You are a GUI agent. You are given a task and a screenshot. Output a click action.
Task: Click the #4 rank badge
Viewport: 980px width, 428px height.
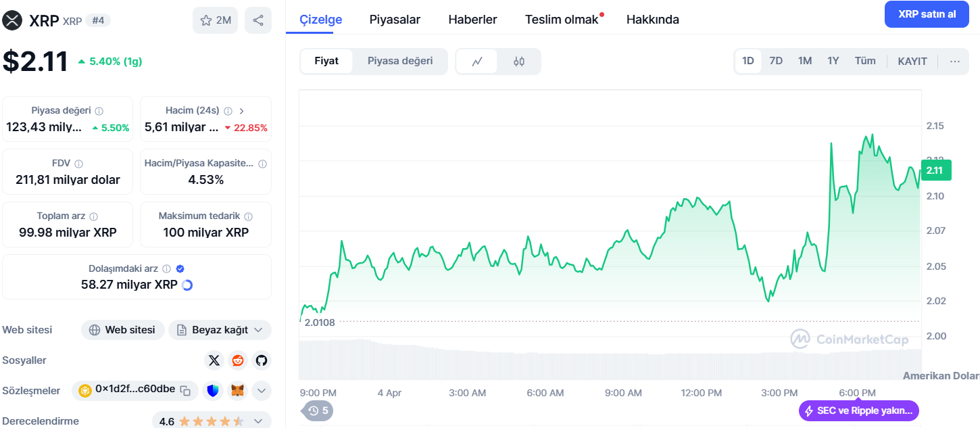pyautogui.click(x=98, y=20)
